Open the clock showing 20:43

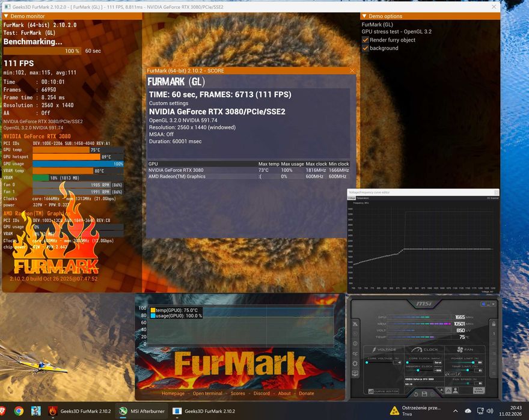[x=510, y=411]
